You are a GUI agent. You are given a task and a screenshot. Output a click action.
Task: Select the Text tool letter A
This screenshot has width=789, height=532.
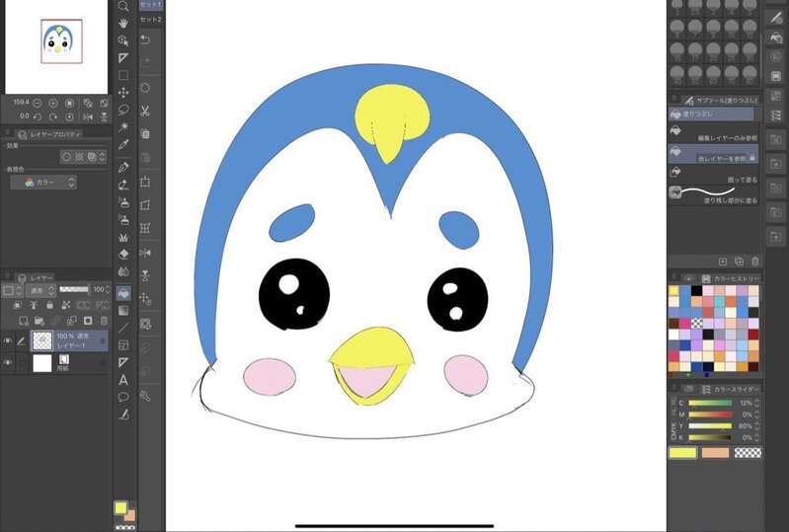click(x=123, y=380)
